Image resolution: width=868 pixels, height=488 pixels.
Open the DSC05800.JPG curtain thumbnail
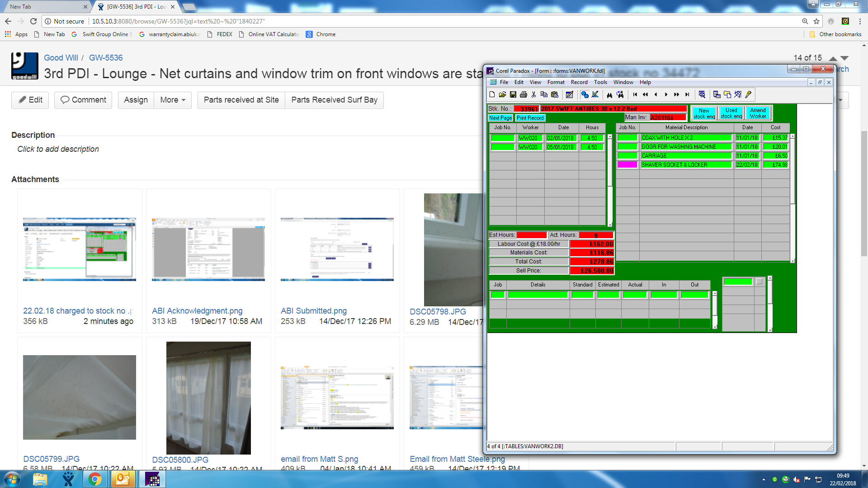(x=208, y=398)
